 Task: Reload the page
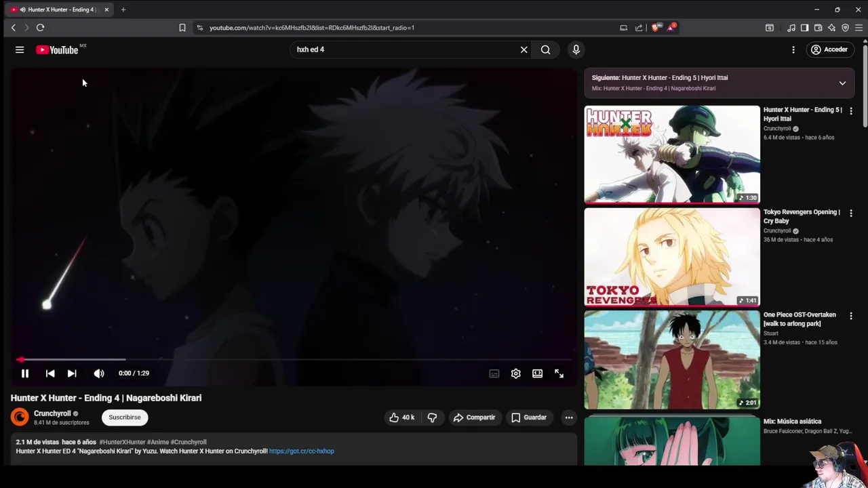tap(40, 28)
